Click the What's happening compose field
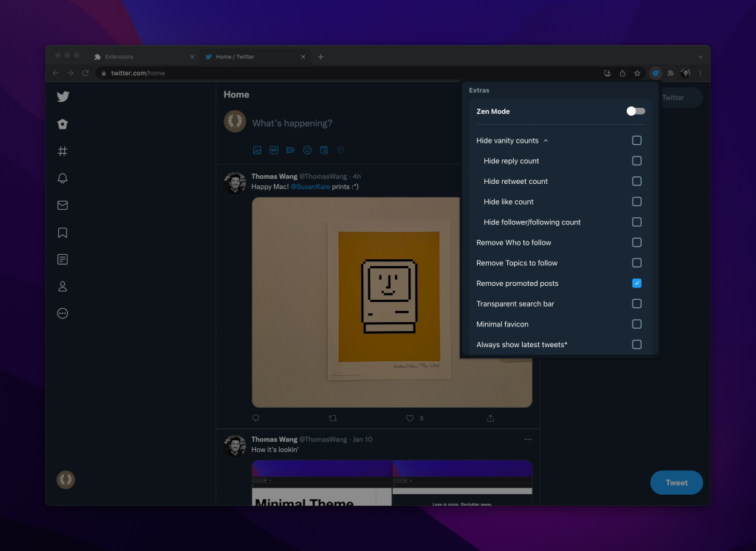The image size is (756, 551). (292, 123)
